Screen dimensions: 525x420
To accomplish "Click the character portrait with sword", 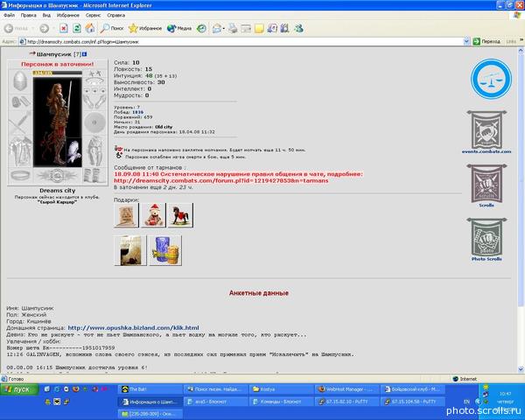I will click(x=57, y=122).
